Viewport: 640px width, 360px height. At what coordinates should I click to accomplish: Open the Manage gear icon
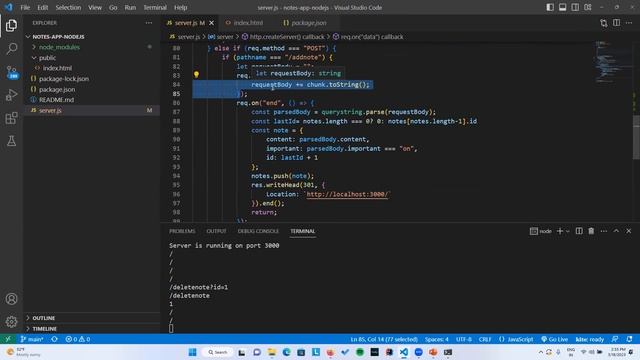pos(11,322)
